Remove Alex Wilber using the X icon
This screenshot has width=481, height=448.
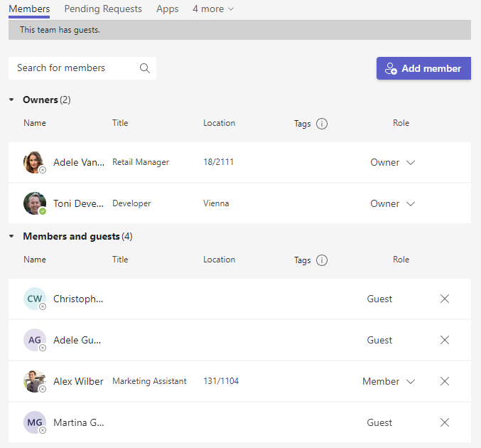pyautogui.click(x=445, y=381)
